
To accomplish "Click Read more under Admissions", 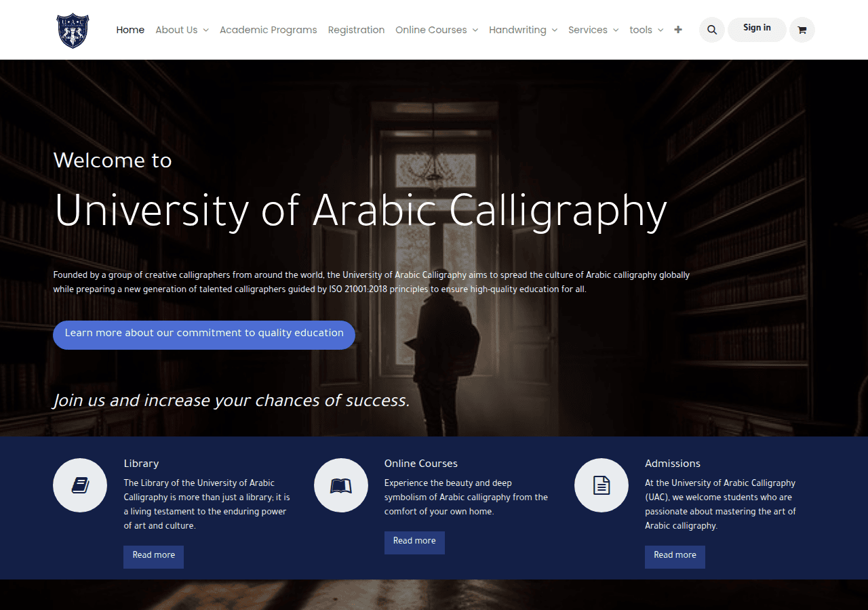I will [675, 556].
